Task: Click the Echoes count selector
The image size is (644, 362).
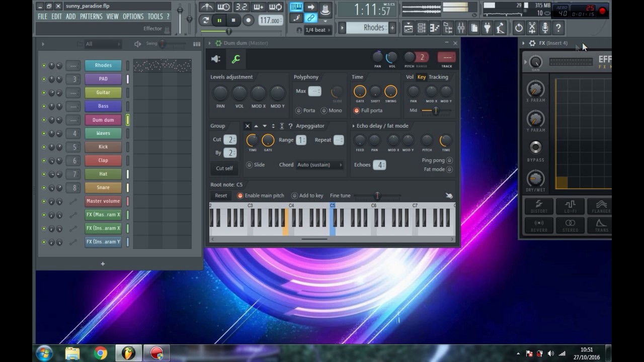Action: tap(379, 165)
